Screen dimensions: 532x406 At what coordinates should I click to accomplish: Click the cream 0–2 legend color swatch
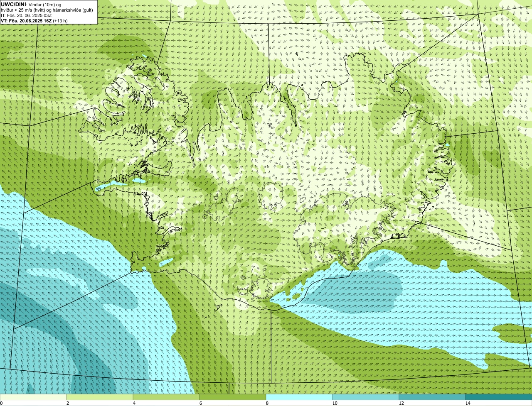33,397
